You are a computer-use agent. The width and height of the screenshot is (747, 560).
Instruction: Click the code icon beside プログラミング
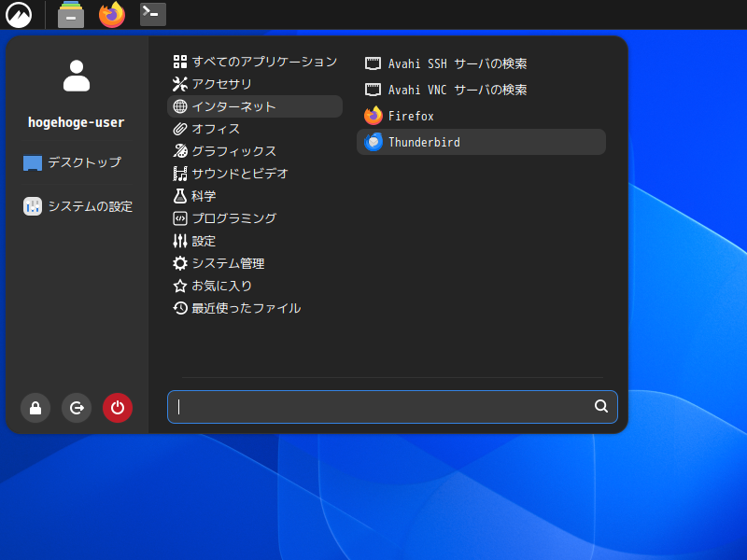[180, 218]
